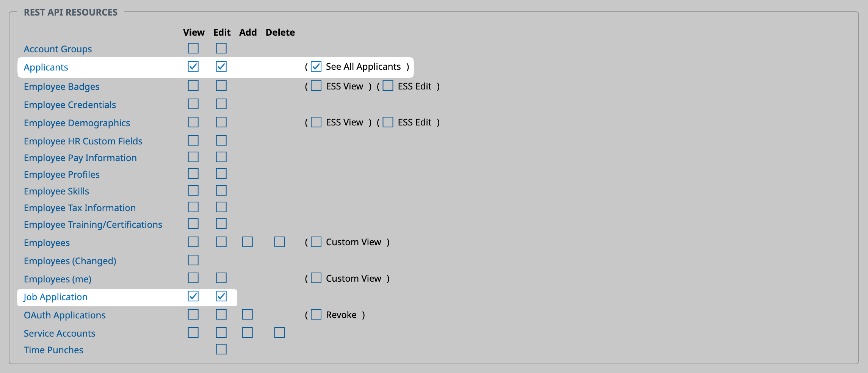Check Delete for Service Accounts

[279, 333]
